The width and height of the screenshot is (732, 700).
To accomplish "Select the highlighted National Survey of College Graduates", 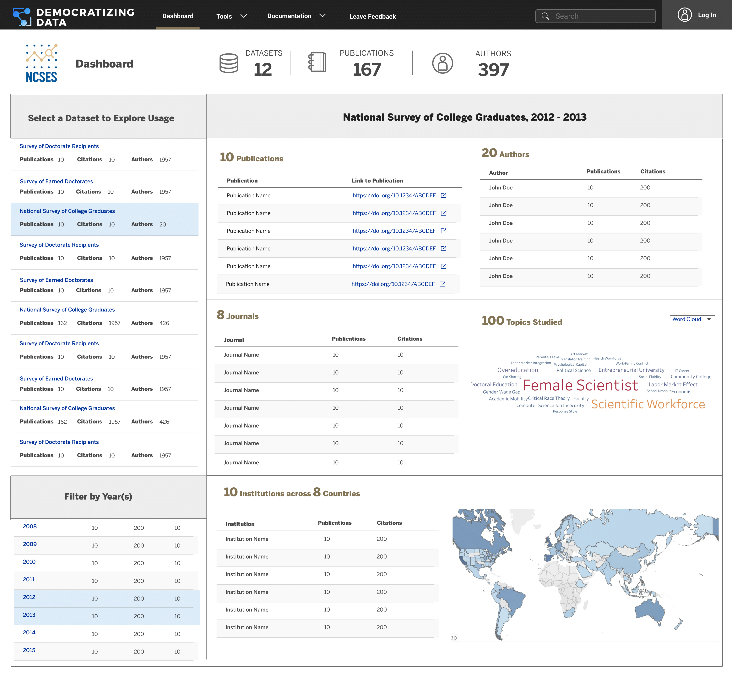I will pyautogui.click(x=67, y=211).
